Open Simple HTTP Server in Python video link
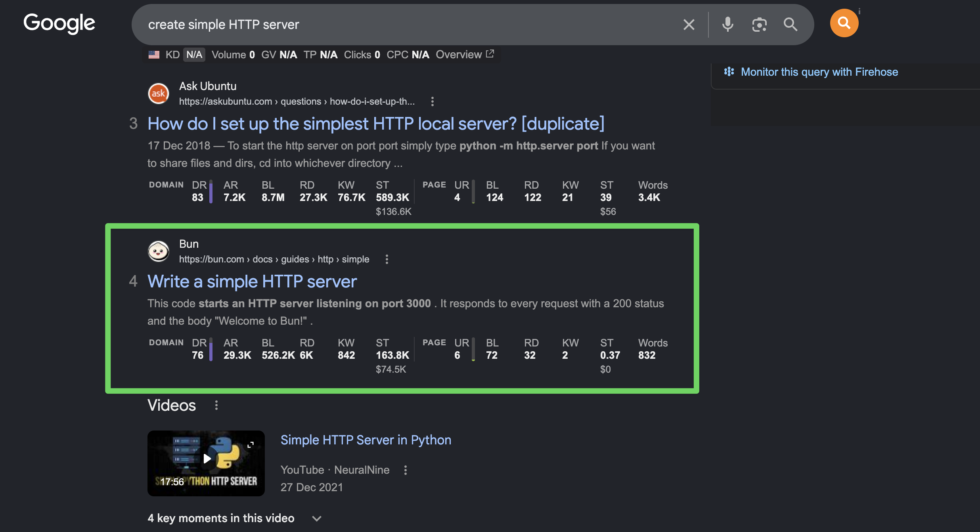 click(366, 440)
